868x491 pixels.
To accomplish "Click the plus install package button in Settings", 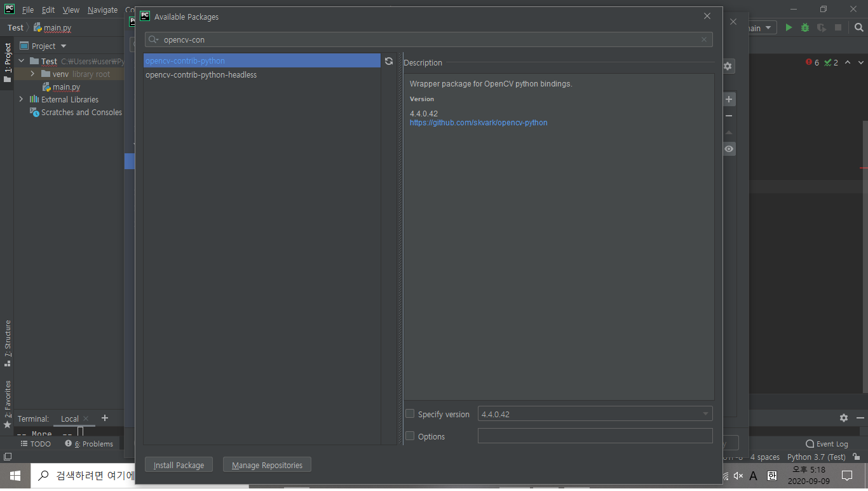I will pyautogui.click(x=729, y=99).
